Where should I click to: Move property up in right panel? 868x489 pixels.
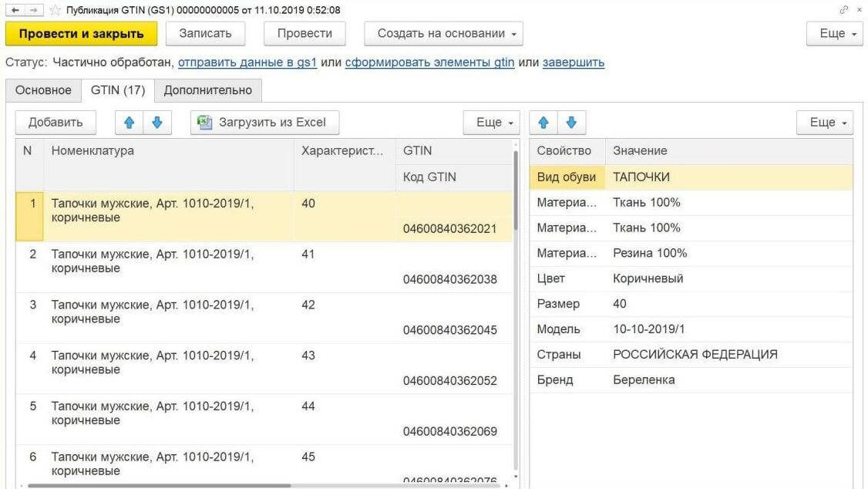543,123
